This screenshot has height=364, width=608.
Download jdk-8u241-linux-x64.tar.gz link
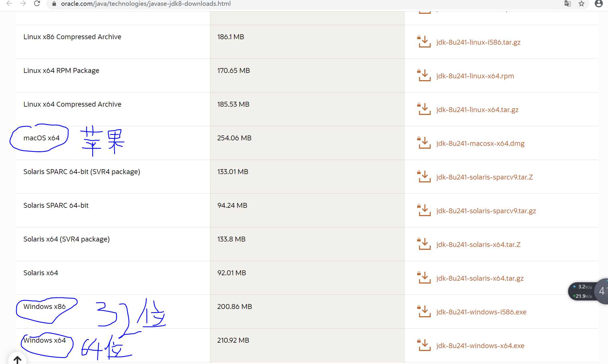(x=477, y=110)
